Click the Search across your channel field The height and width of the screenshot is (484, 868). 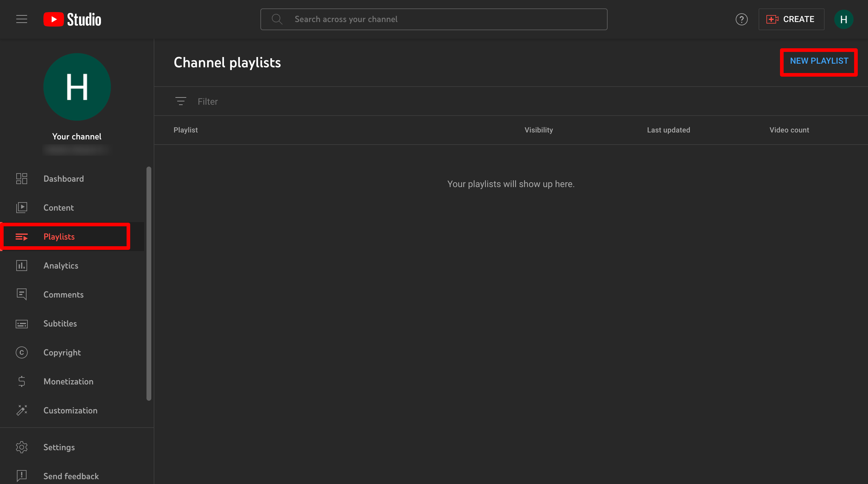click(x=433, y=19)
